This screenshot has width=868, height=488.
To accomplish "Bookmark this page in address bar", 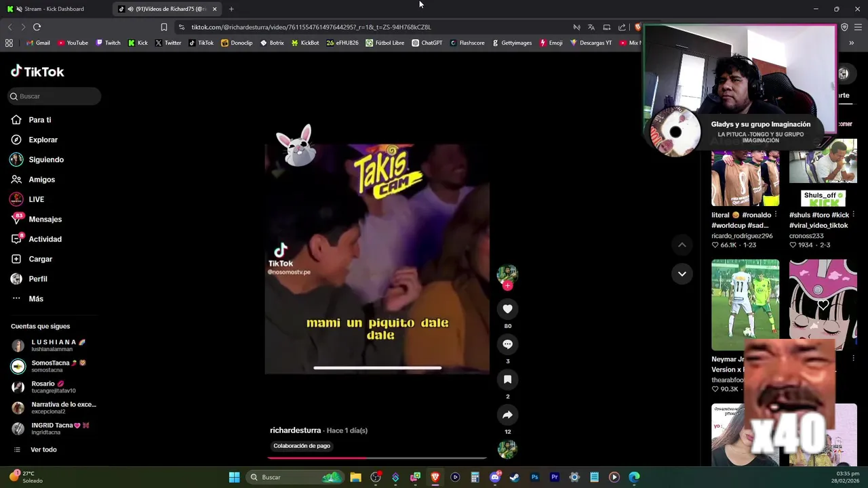I will (x=163, y=27).
